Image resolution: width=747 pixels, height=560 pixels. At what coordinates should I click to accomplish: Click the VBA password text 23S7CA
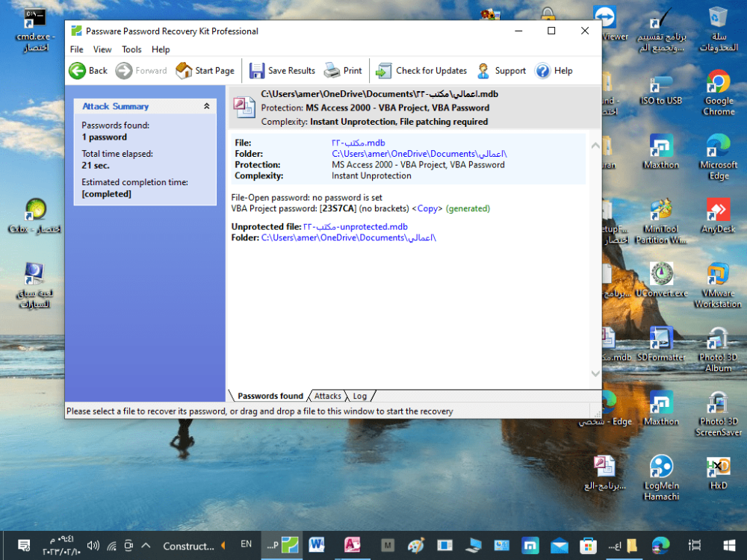338,208
